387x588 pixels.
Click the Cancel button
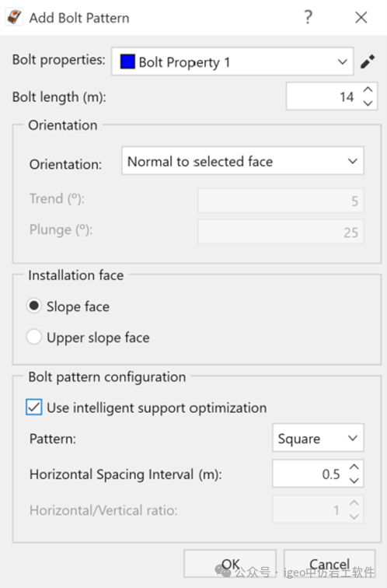pos(329,564)
